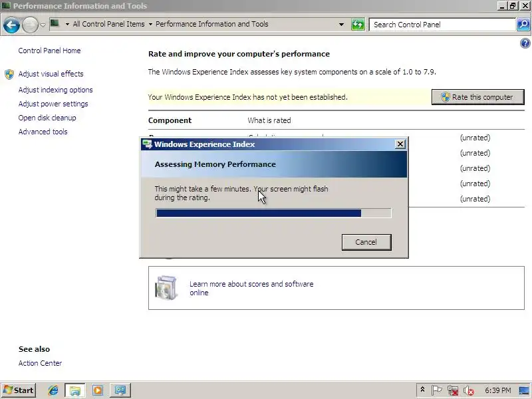This screenshot has height=399, width=532.
Task: Focus the Search Control Panel field
Action: tap(442, 25)
